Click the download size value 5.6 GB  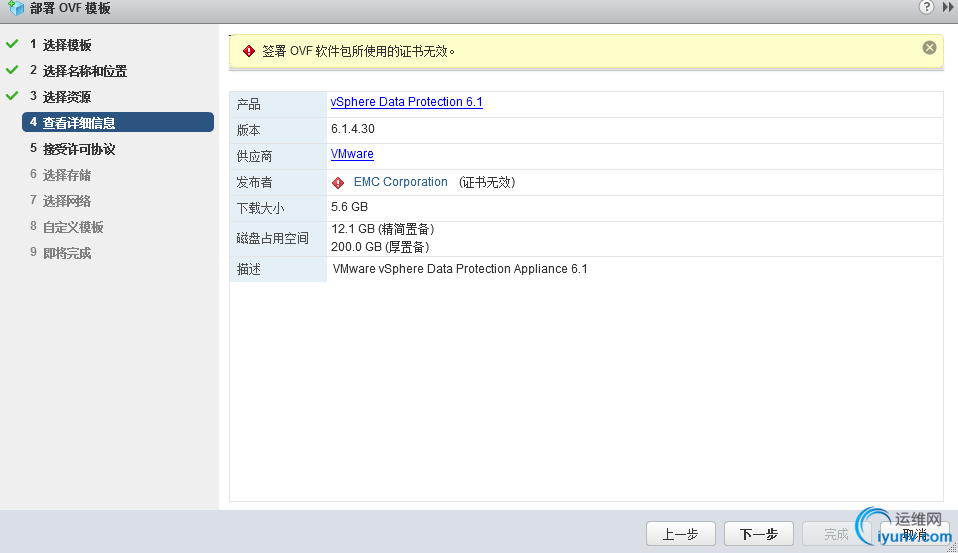[x=349, y=207]
